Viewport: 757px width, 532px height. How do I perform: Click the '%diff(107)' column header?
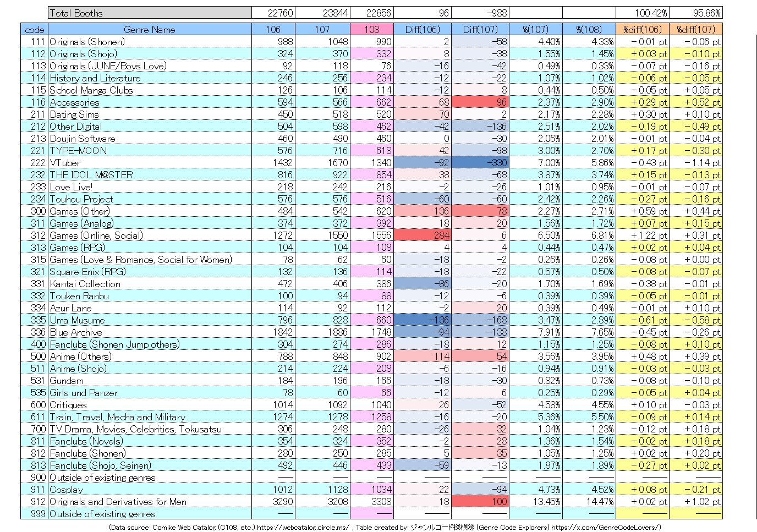(696, 30)
